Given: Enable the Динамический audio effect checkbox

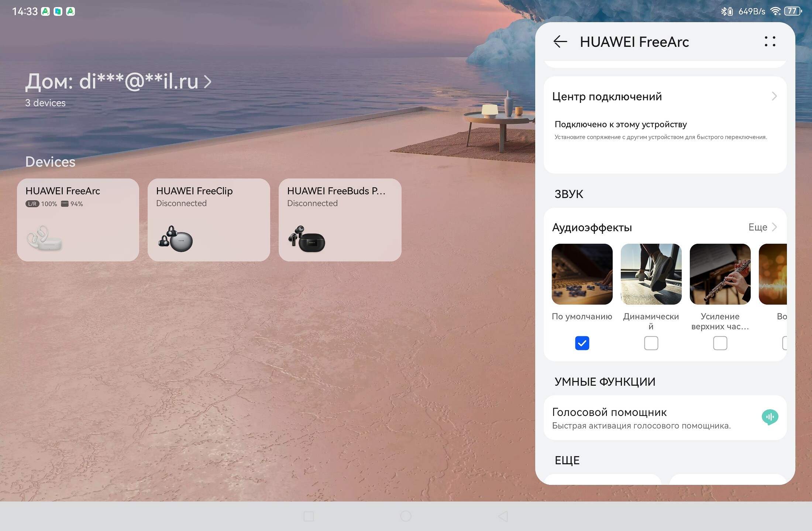Looking at the screenshot, I should (651, 343).
